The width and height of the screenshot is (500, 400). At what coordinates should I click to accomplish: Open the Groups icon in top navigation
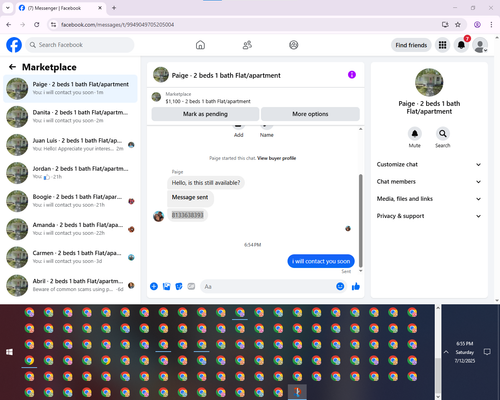294,45
